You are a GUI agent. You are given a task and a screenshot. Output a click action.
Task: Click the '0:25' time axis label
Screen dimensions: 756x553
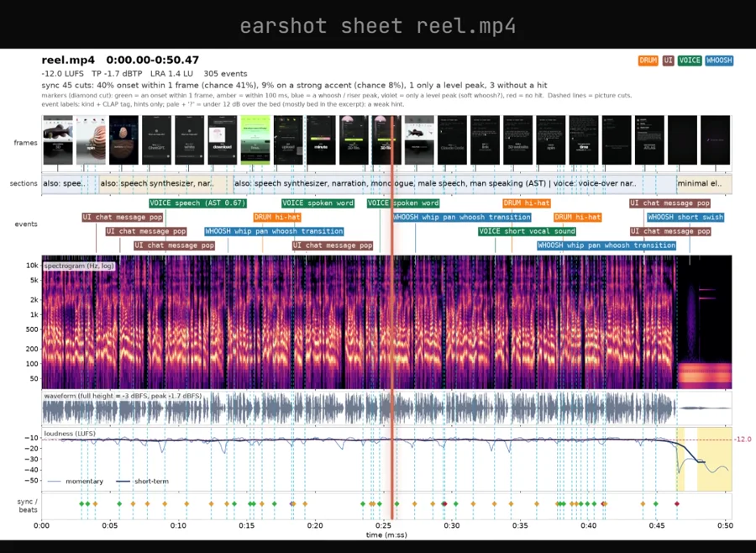click(x=383, y=525)
